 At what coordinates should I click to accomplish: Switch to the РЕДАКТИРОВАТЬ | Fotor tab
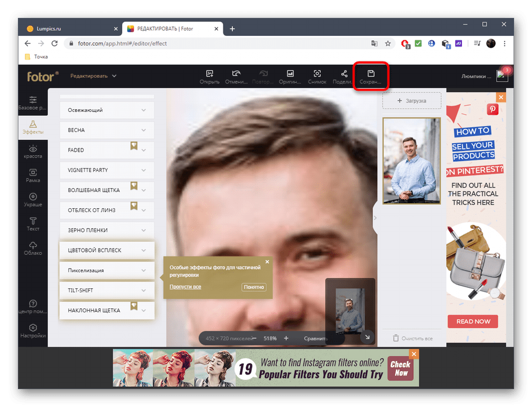(172, 29)
